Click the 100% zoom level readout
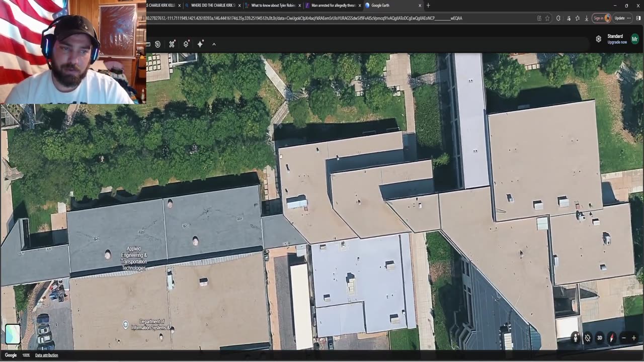Screen dimensions: 644x362 click(x=26, y=355)
